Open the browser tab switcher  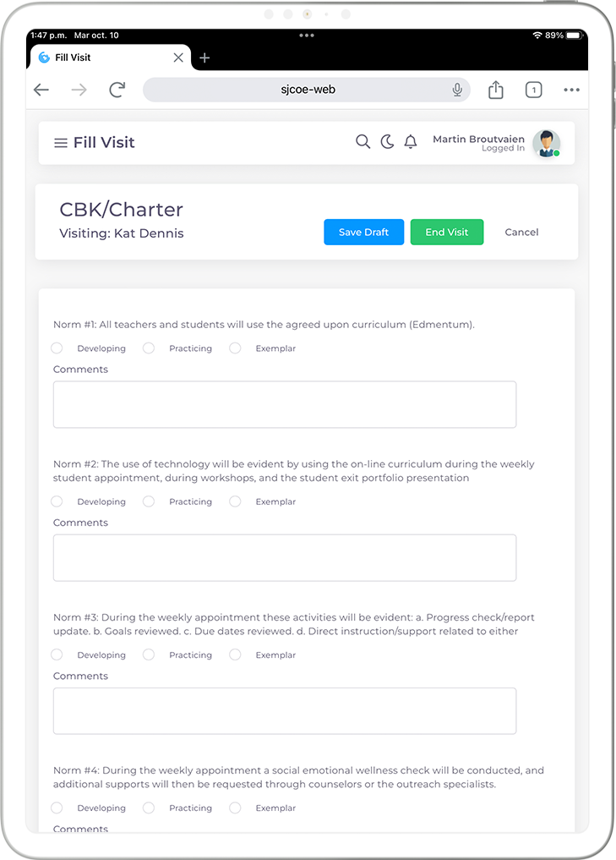pos(533,90)
